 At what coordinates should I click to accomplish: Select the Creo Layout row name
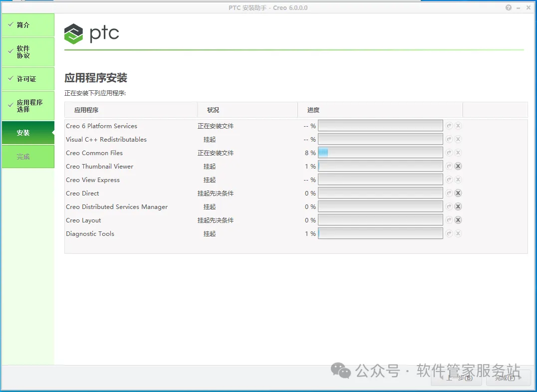pos(83,220)
